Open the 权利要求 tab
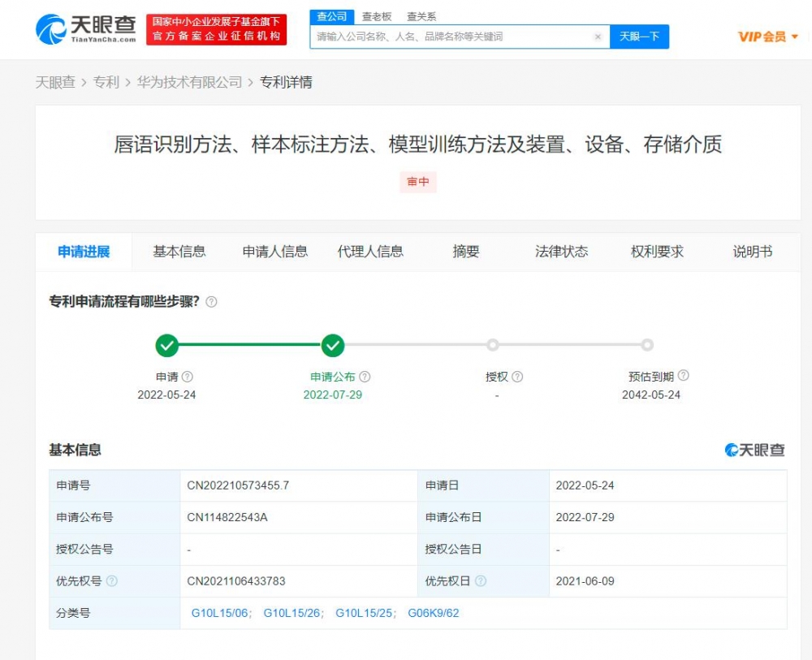 [657, 252]
